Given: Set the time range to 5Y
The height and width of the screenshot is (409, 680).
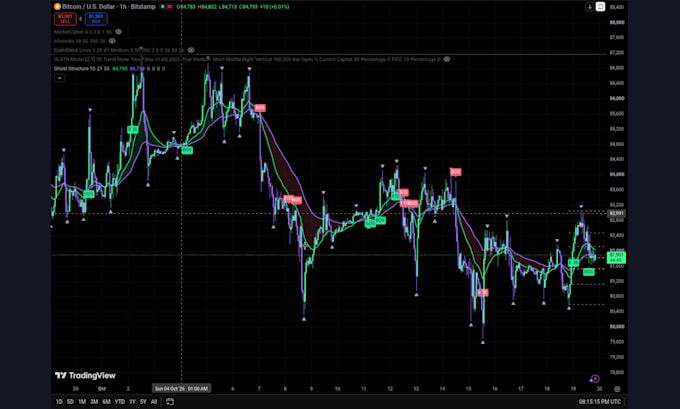Looking at the screenshot, I should click(x=143, y=402).
